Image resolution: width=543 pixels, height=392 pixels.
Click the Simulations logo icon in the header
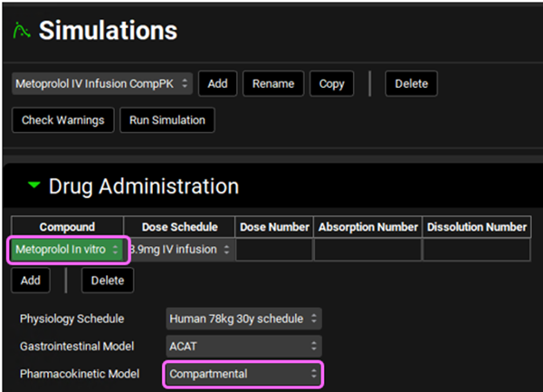[21, 32]
